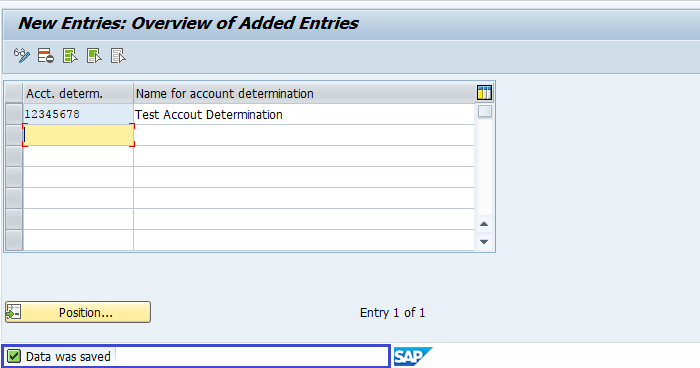Click the Select Block toolbar icon
The image size is (700, 368).
pos(94,56)
